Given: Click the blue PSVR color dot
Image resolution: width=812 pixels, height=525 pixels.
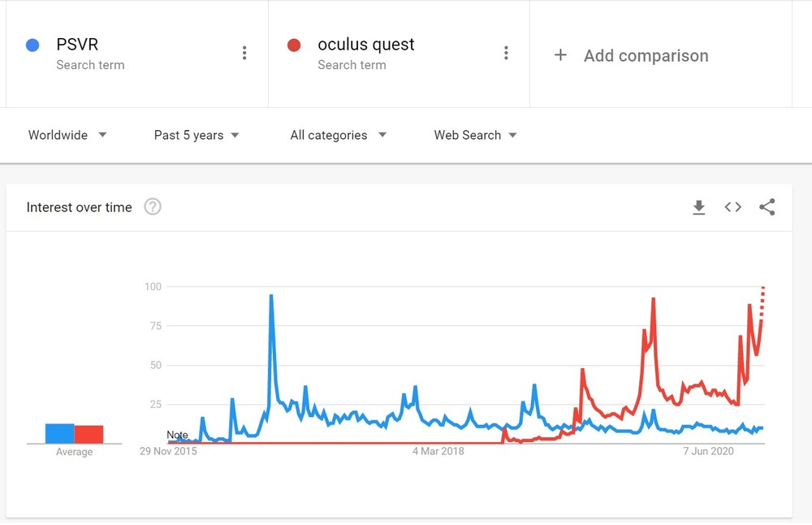Looking at the screenshot, I should tap(32, 45).
